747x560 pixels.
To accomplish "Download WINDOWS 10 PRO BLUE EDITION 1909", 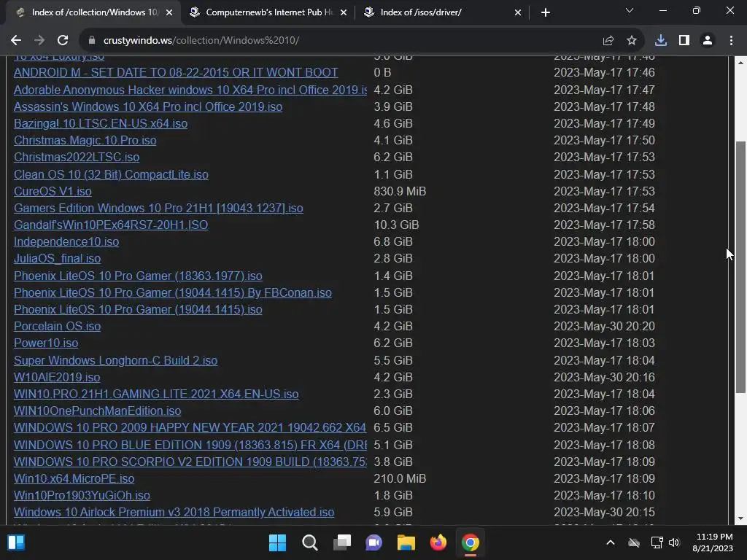I will 190,445.
